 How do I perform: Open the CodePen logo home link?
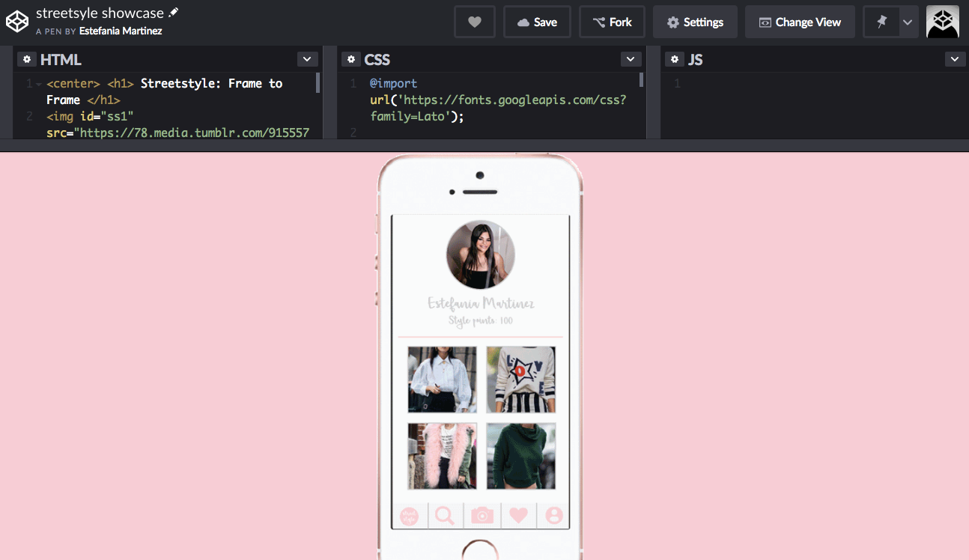pyautogui.click(x=17, y=22)
